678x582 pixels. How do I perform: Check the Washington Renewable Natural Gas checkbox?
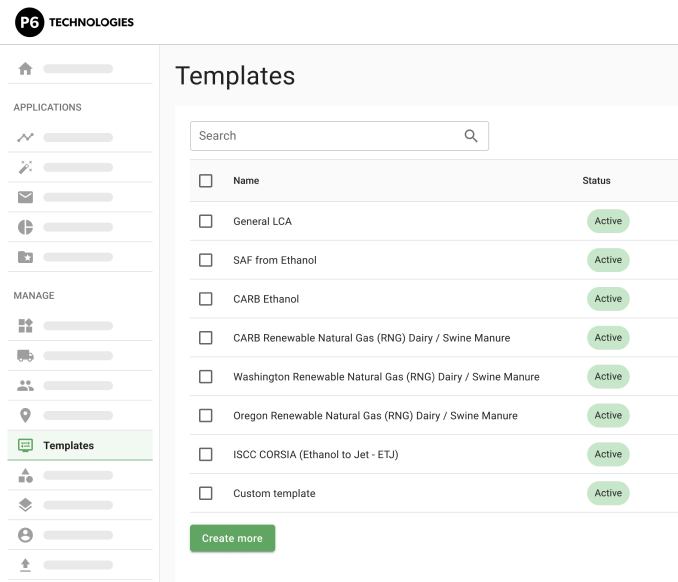pyautogui.click(x=205, y=377)
